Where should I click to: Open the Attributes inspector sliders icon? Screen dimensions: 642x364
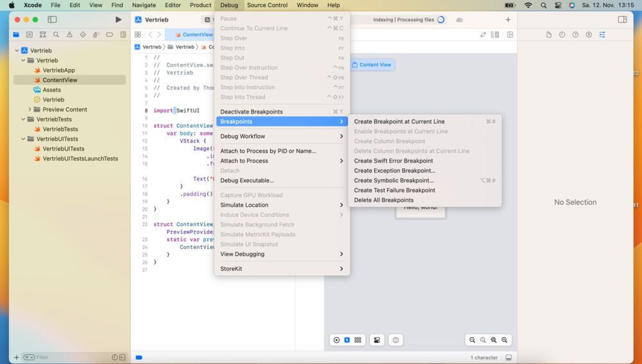point(602,35)
